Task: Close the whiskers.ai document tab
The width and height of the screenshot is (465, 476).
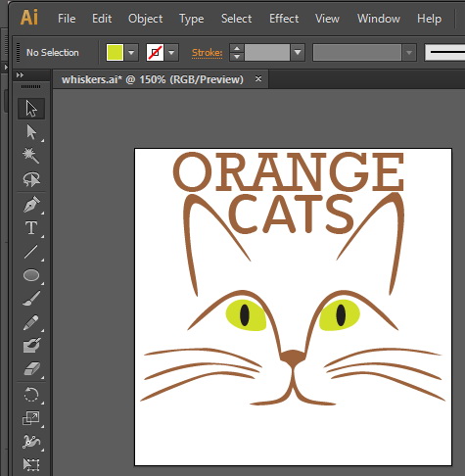Action: [258, 79]
